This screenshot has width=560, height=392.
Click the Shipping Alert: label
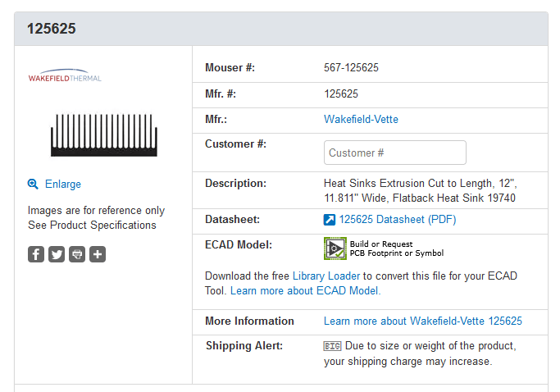(244, 346)
